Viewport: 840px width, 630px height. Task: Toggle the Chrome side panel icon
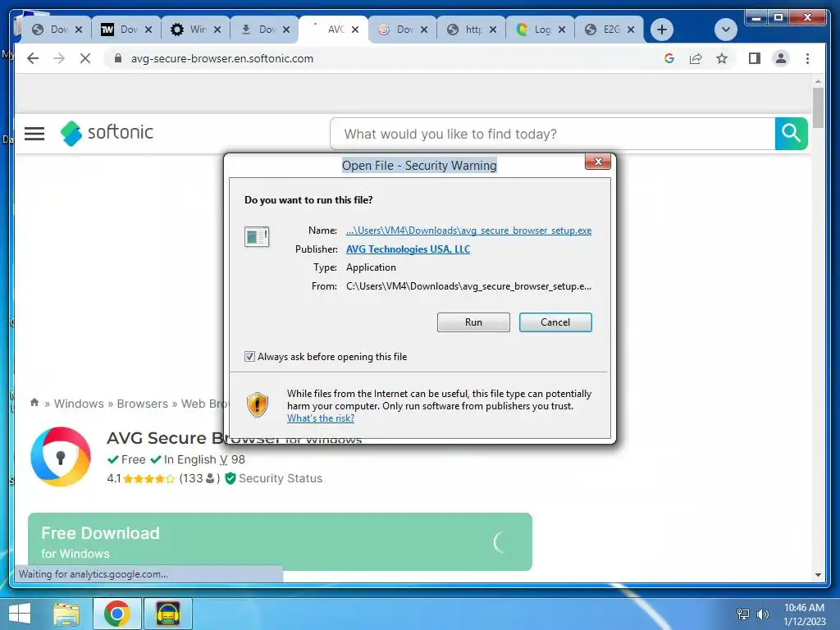(x=755, y=58)
